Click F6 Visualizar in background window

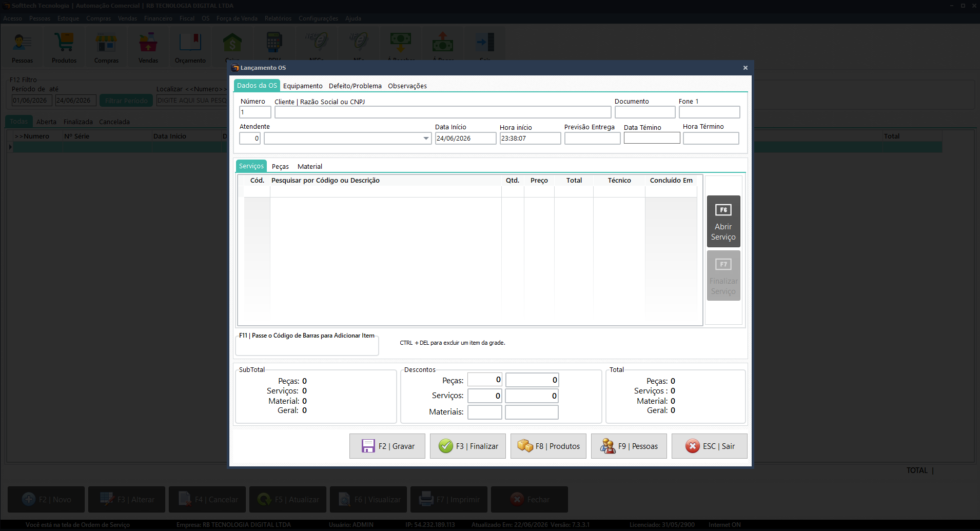[x=368, y=499]
